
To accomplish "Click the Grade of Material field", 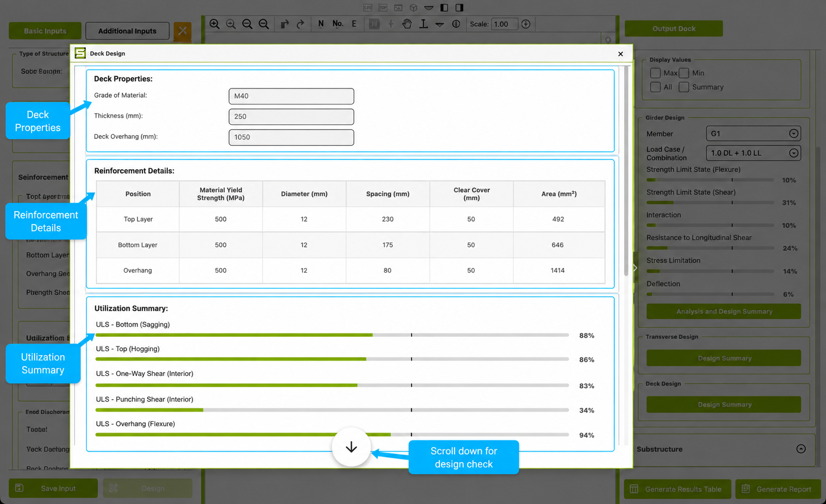I will [291, 96].
